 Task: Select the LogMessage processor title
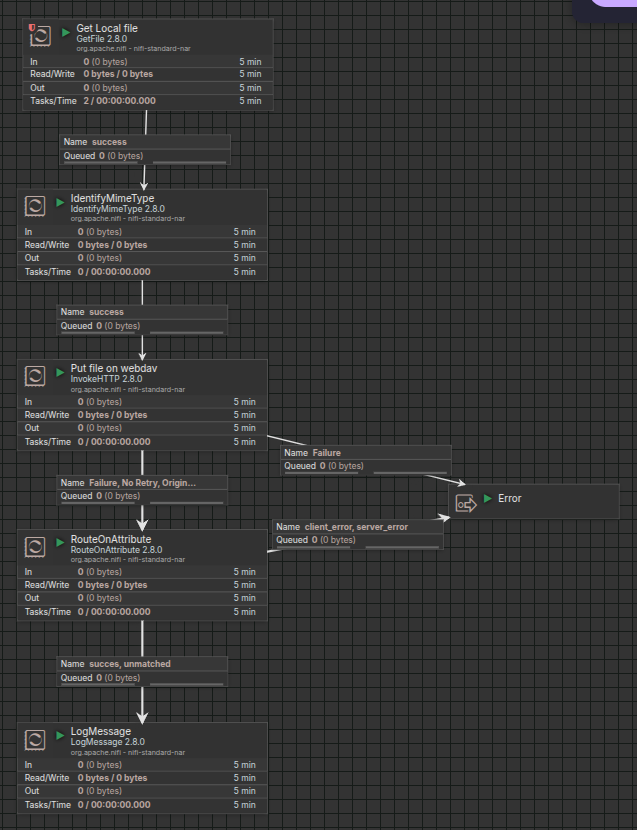tap(101, 731)
